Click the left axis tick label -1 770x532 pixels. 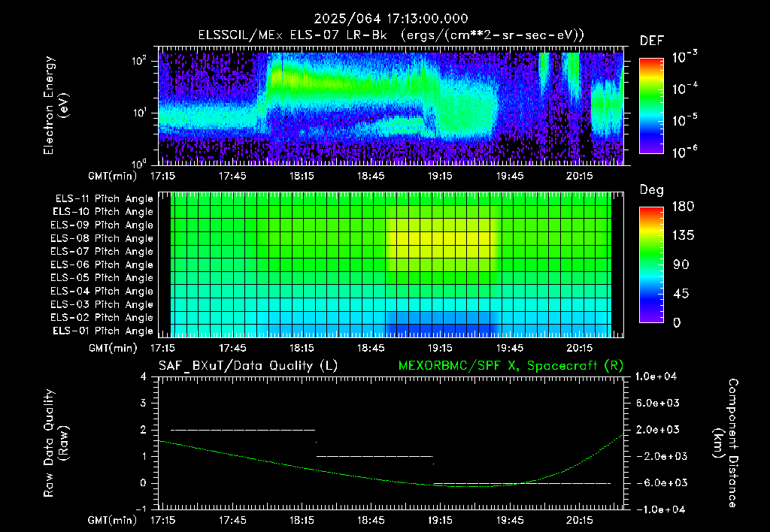point(141,509)
